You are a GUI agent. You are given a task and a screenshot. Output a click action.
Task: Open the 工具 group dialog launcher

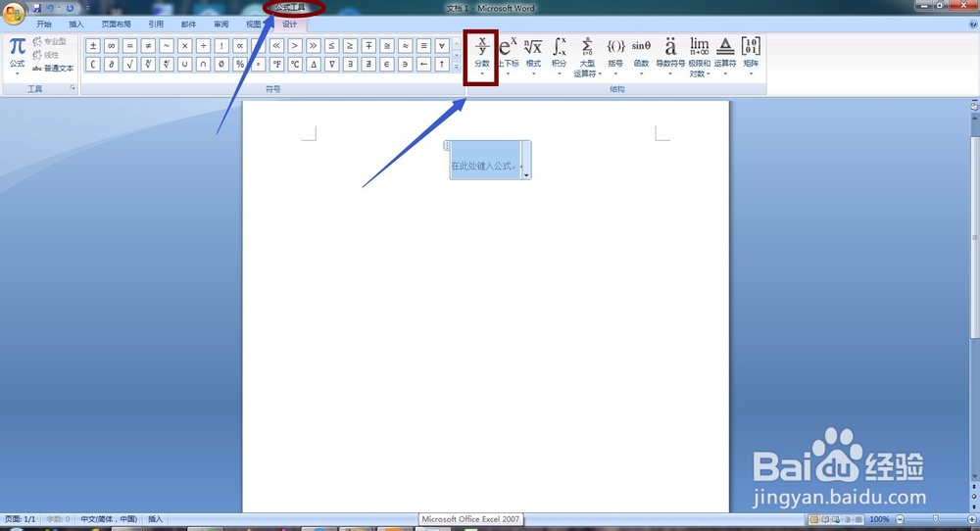[73, 88]
